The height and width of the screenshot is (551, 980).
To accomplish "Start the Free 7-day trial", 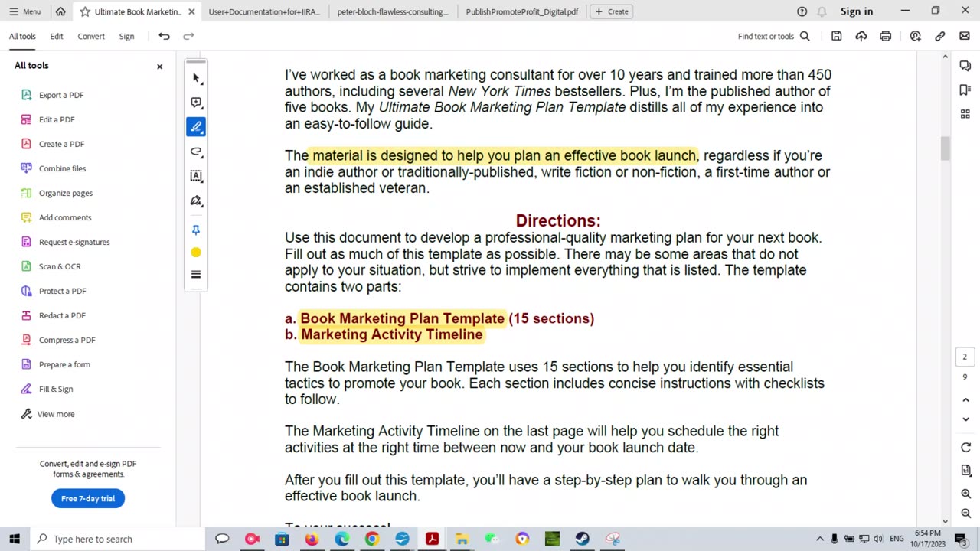I will pos(88,498).
